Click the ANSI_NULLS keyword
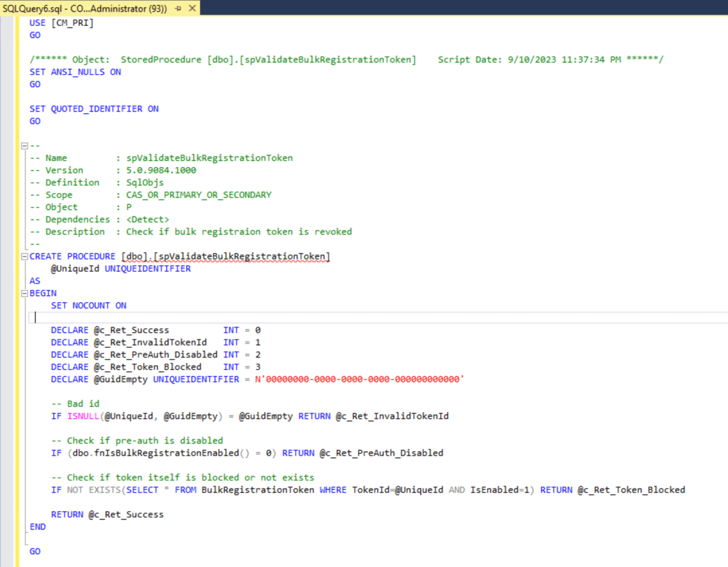This screenshot has width=728, height=567. 78,72
